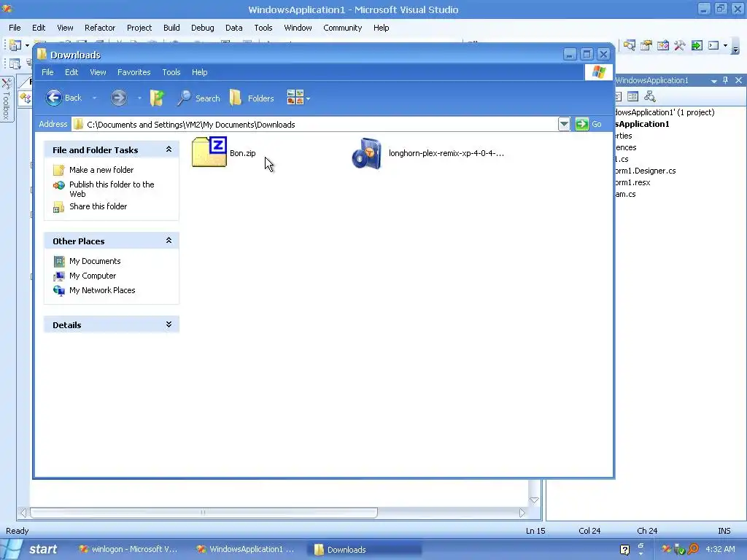The width and height of the screenshot is (747, 560).
Task: Click Make a new folder
Action: pyautogui.click(x=101, y=170)
